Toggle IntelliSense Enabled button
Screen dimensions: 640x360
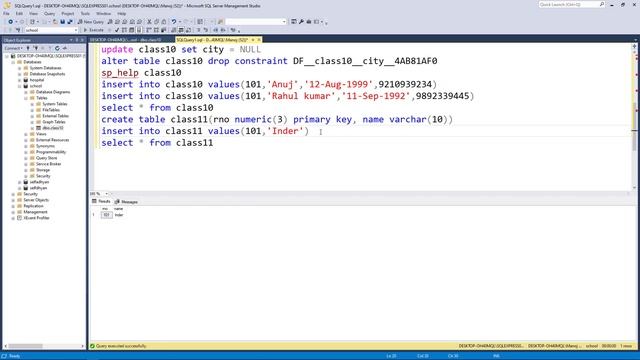point(139,30)
